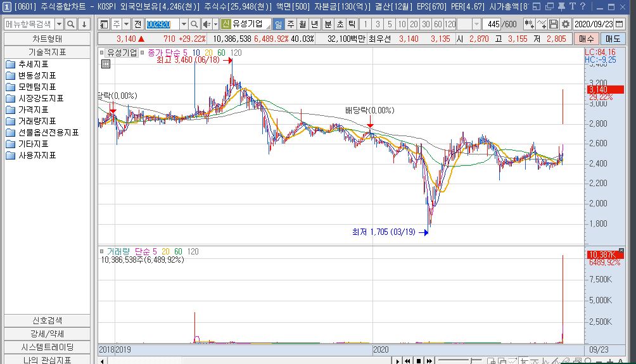
Task: Click the menu item search magnifier icon
Action: pyautogui.click(x=70, y=24)
